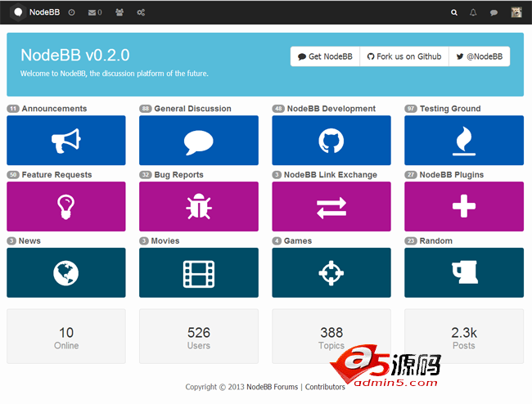Open notifications bell icon

pos(473,12)
